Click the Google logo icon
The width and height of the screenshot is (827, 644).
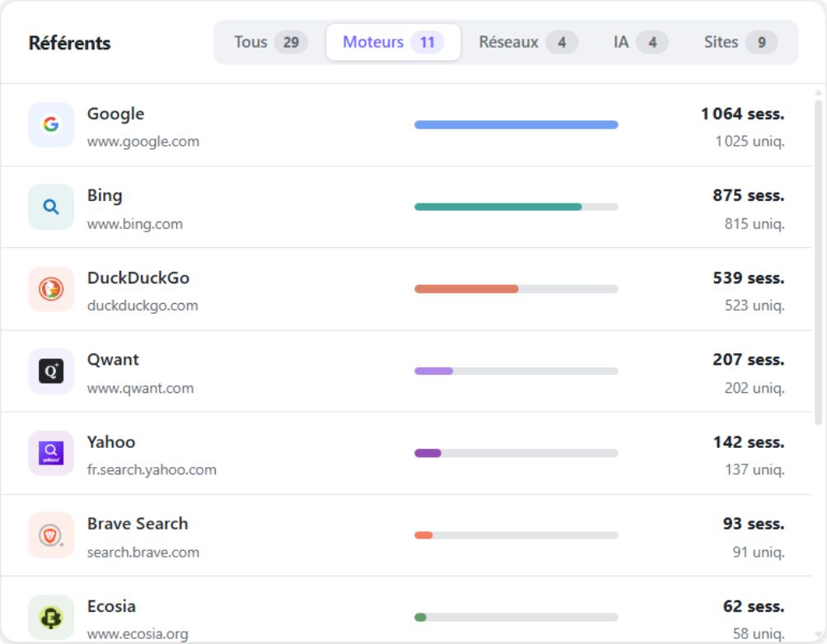(x=51, y=124)
